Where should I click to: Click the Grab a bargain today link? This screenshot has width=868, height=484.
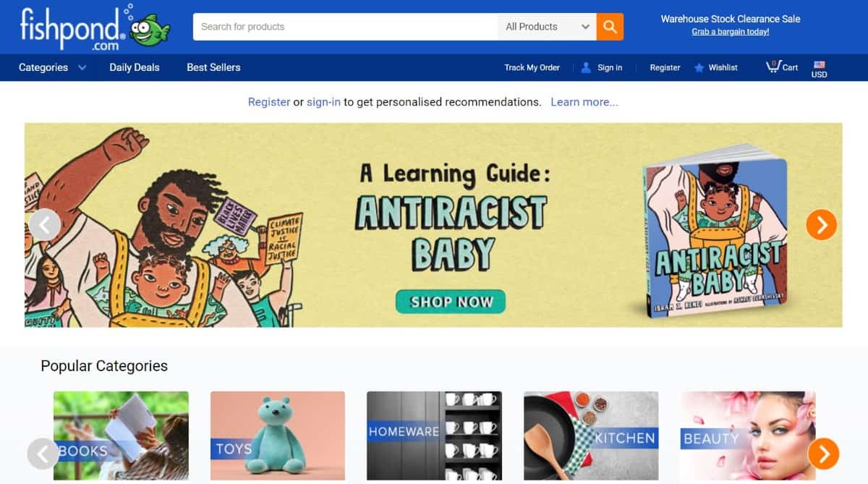pos(731,32)
